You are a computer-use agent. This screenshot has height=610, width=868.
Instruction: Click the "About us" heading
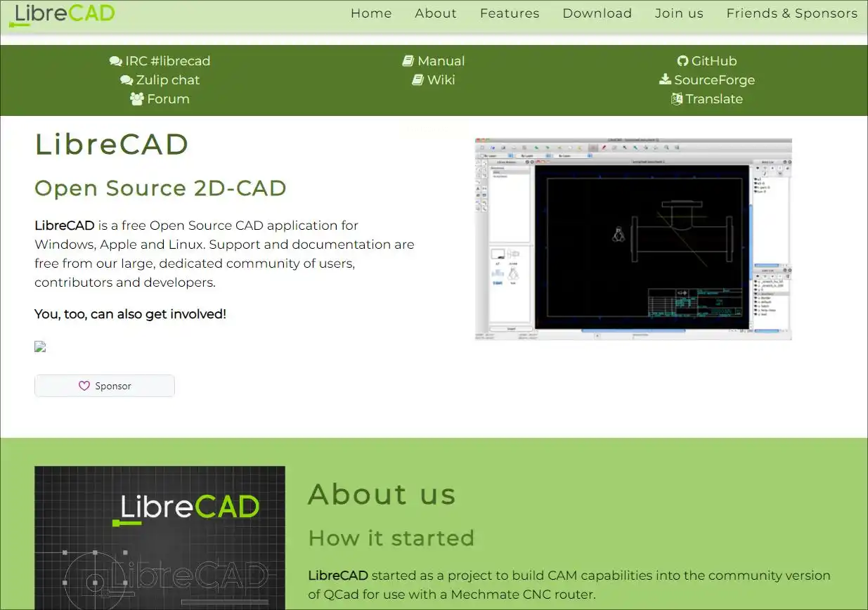tap(382, 494)
